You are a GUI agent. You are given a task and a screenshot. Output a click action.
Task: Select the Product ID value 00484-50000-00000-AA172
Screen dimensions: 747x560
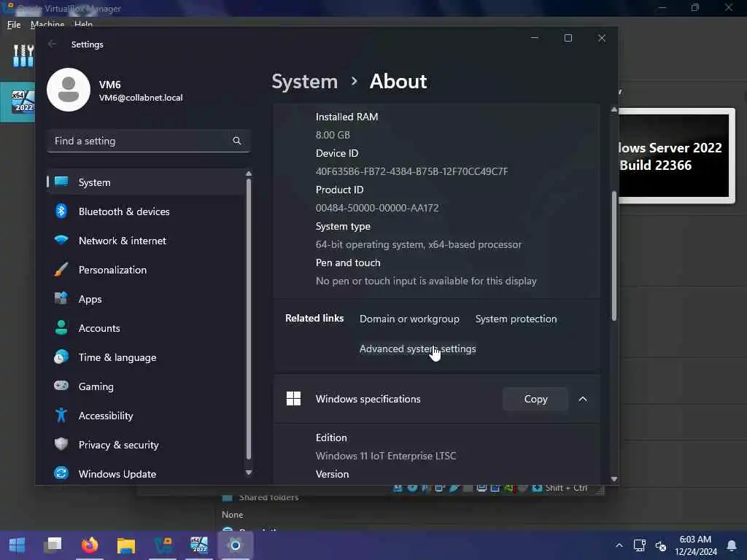click(x=377, y=208)
